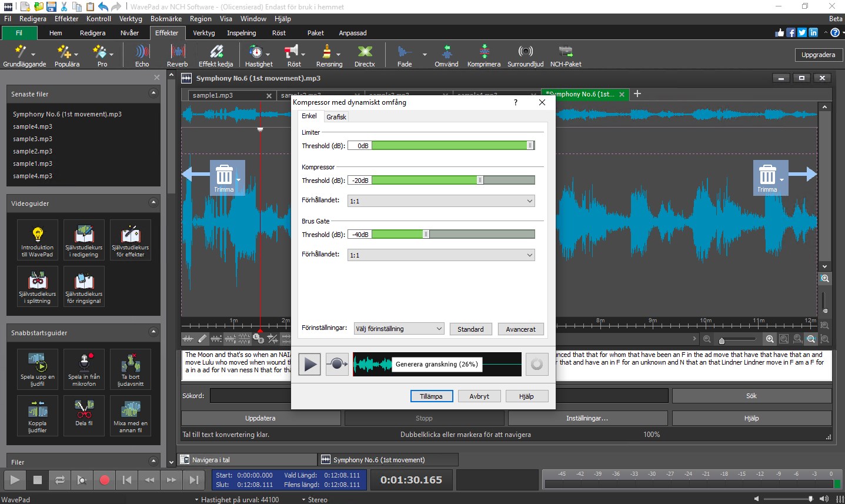This screenshot has height=504, width=845.
Task: Launch the Spela in från mikrofon guide
Action: pyautogui.click(x=84, y=369)
